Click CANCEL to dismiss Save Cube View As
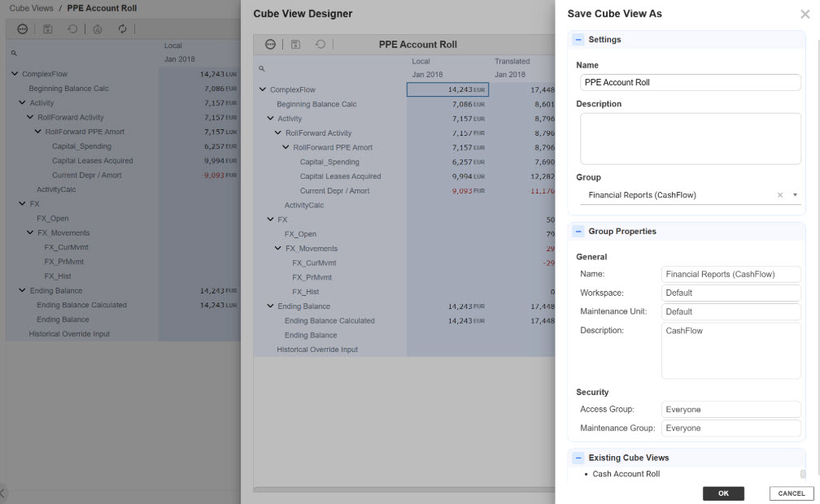Screen dimensions: 820x504 [790, 493]
